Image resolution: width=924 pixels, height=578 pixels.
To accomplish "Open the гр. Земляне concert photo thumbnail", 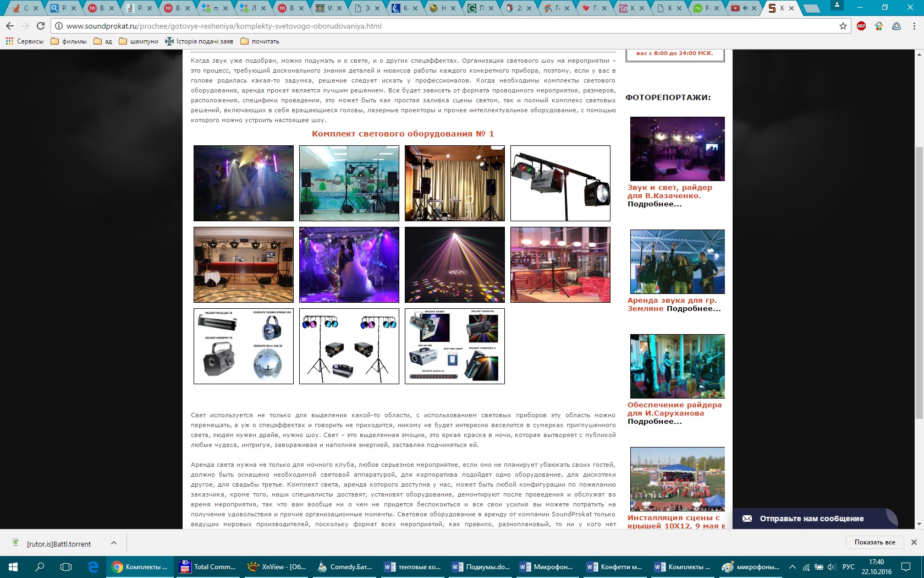I will coord(677,261).
